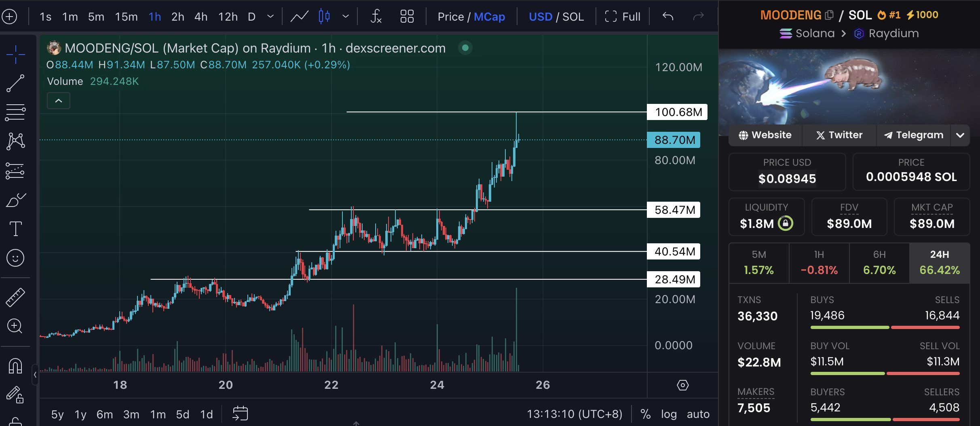Screen dimensions: 980x426
Task: Open chart settings hexagon icon
Action: pyautogui.click(x=683, y=385)
